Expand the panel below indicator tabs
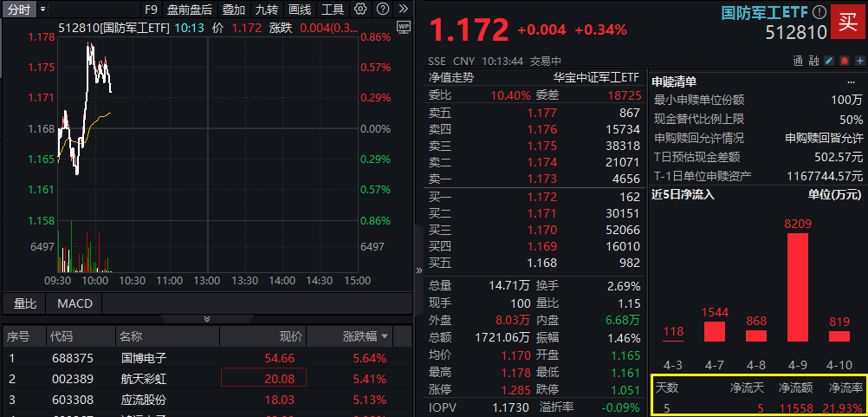 point(206,319)
